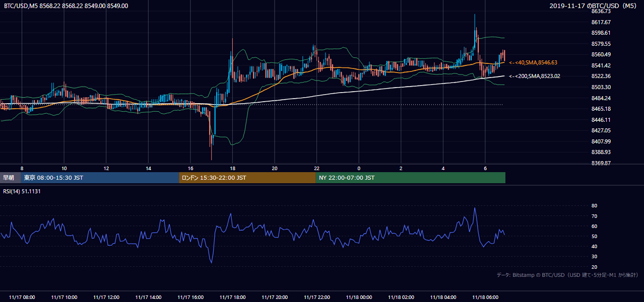The height and width of the screenshot is (302, 644).
Task: Click hour label 10 under price chart
Action: click(64, 168)
